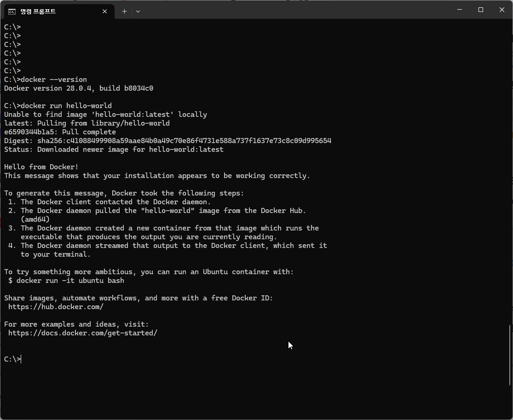This screenshot has width=513, height=420.
Task: Click the '(amd64)' text
Action: coord(35,219)
